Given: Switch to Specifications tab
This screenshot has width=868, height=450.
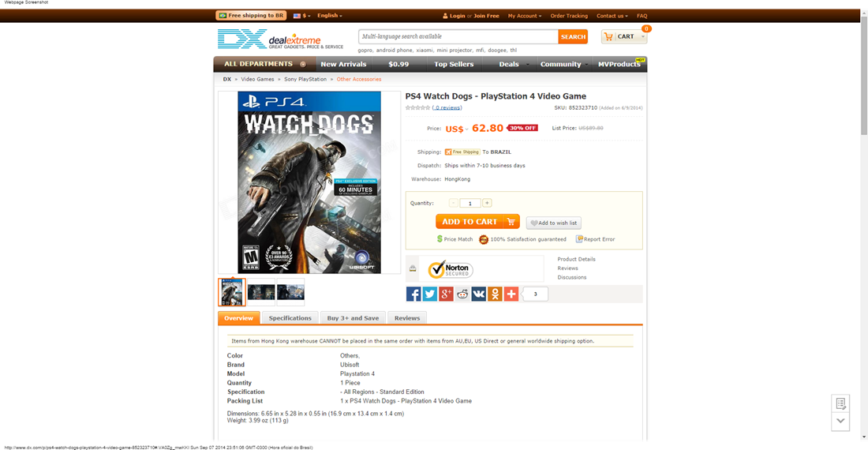Looking at the screenshot, I should coord(290,318).
